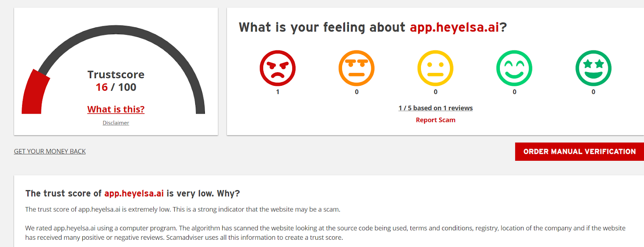
Task: Click app.heyelsa.ai in the trust score heading
Action: click(x=134, y=193)
